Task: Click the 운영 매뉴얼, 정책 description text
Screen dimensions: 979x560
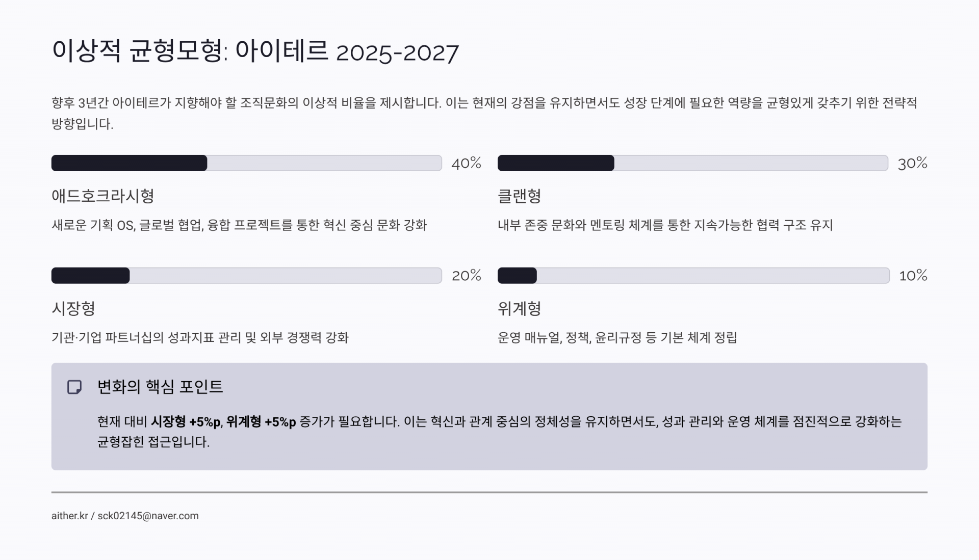Action: [617, 337]
